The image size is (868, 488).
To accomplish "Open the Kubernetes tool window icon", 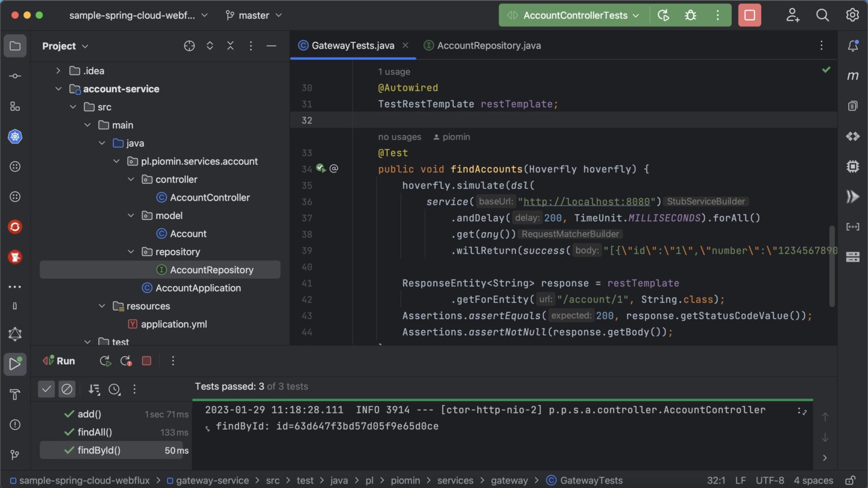I will (15, 136).
